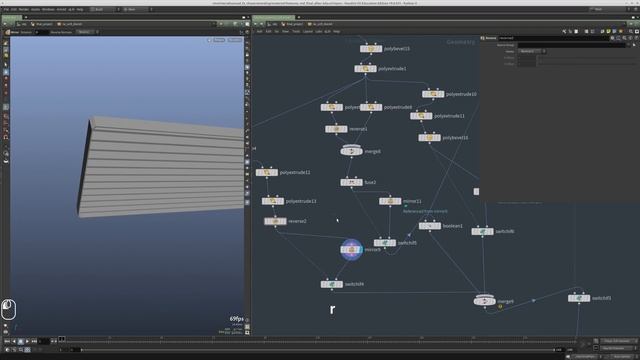This screenshot has height=360, width=640.
Task: Select the switch4 node
Action: click(331, 284)
